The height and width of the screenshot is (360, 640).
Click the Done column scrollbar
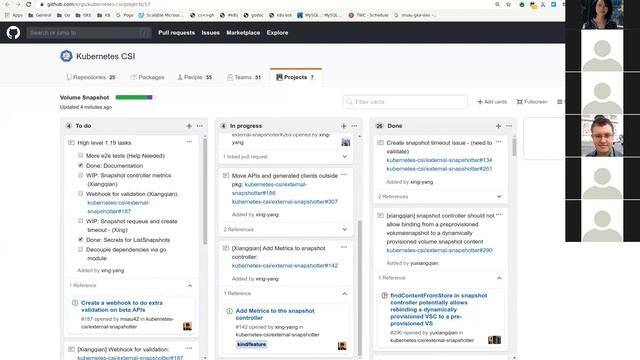click(x=514, y=147)
